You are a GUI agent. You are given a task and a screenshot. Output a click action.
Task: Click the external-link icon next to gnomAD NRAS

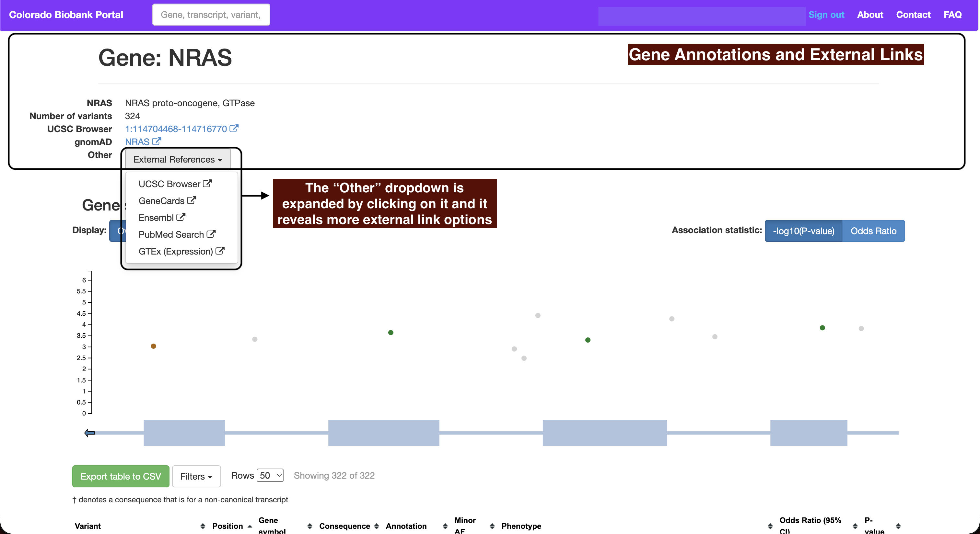[156, 142]
